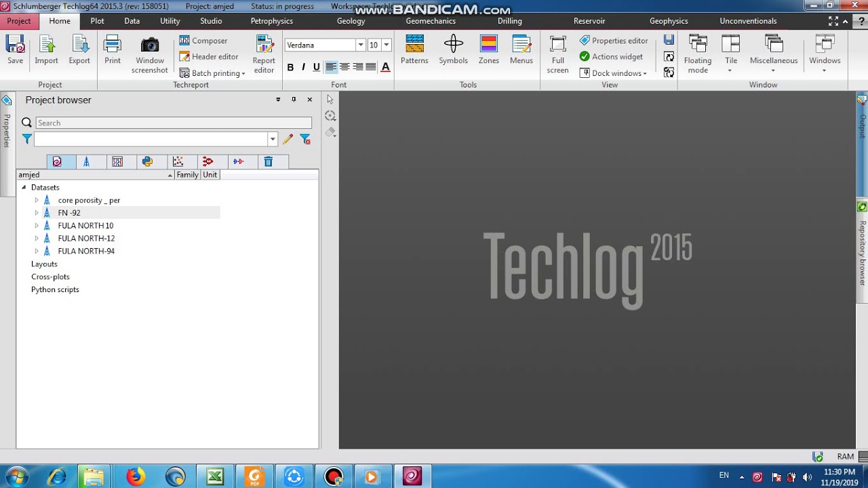Click the pencil edit filter icon
Screen dimensions: 868x488
coord(288,139)
